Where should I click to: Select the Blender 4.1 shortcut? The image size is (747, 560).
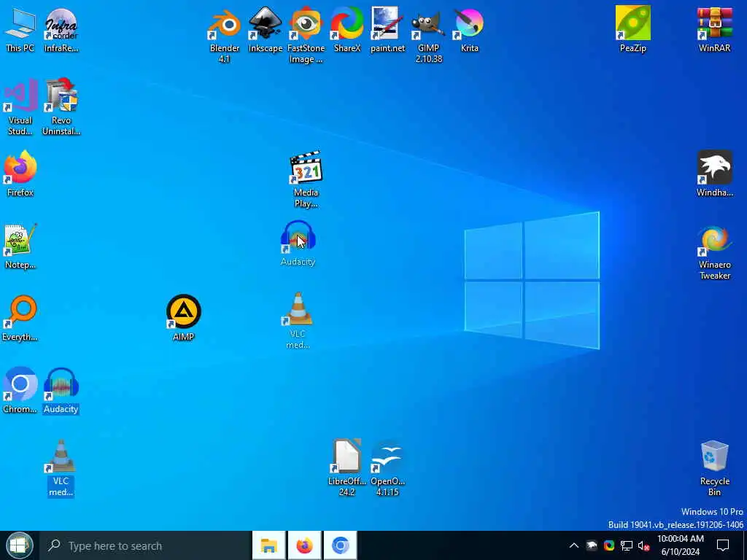225,35
